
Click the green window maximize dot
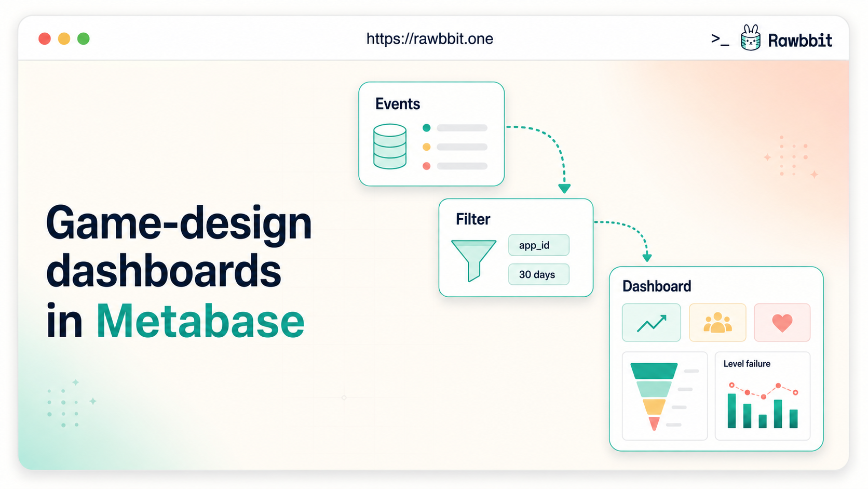click(83, 39)
